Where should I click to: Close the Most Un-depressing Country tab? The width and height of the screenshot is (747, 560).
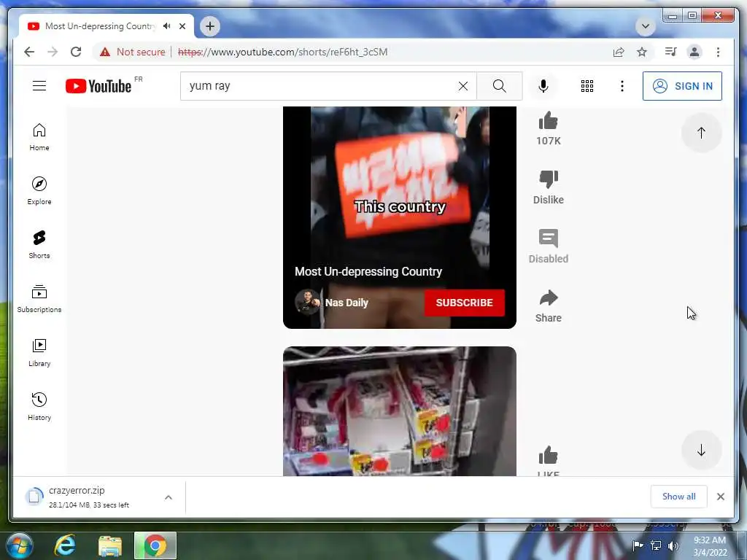click(x=182, y=26)
